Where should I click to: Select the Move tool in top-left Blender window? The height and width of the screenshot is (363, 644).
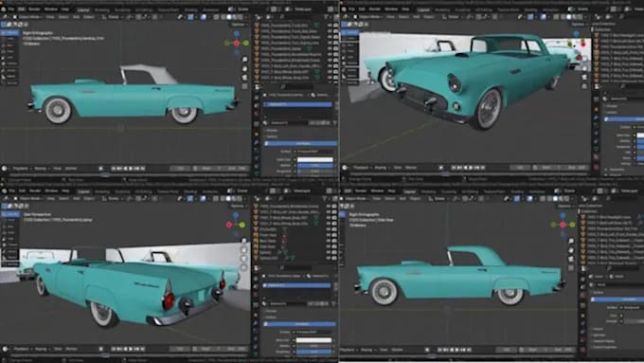(10, 45)
